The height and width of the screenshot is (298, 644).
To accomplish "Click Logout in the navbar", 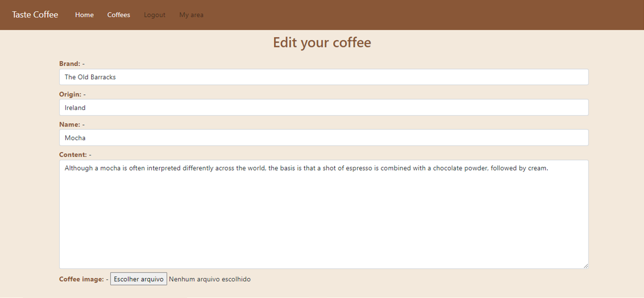I will [154, 15].
